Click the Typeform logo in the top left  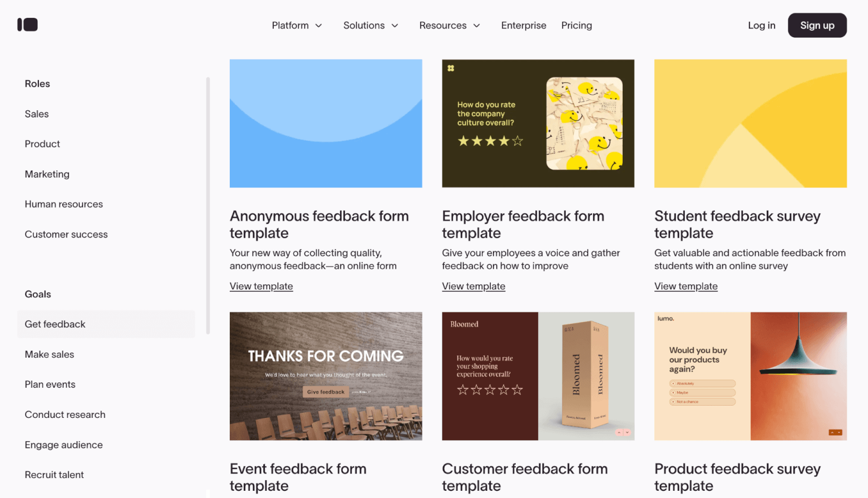[27, 24]
